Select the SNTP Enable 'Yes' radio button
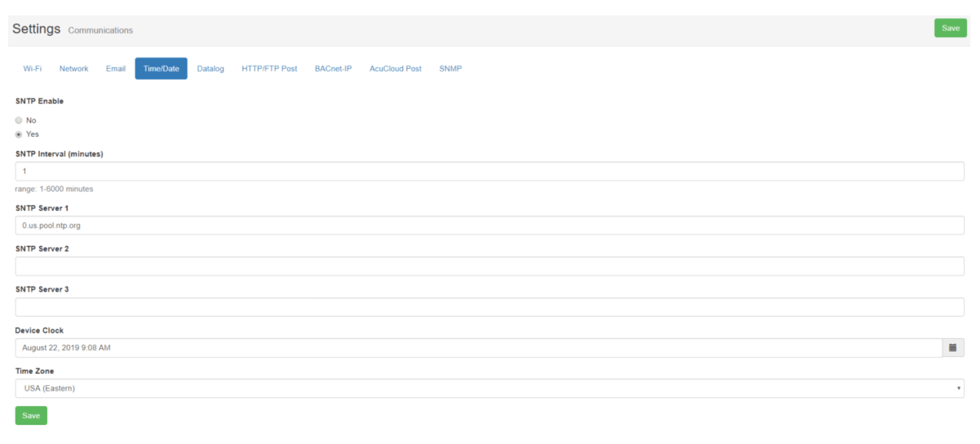The image size is (980, 444). pyautogui.click(x=19, y=134)
